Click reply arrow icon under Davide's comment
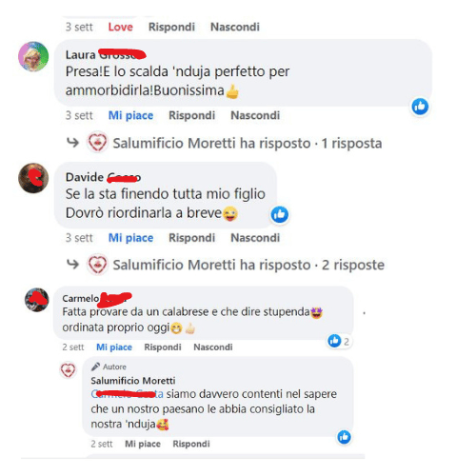The height and width of the screenshot is (476, 476). tap(72, 264)
